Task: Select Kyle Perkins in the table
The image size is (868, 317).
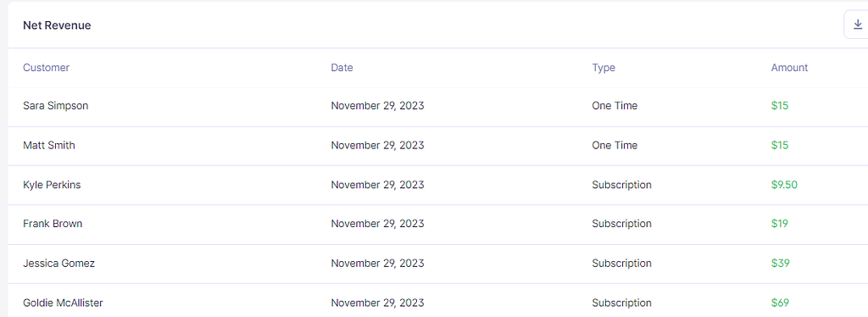Action: click(x=52, y=185)
